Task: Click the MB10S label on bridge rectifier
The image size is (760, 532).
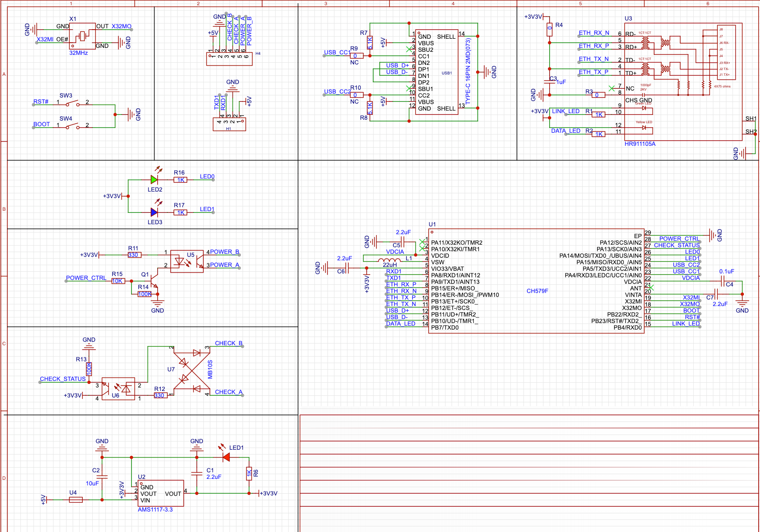Action: tap(210, 370)
